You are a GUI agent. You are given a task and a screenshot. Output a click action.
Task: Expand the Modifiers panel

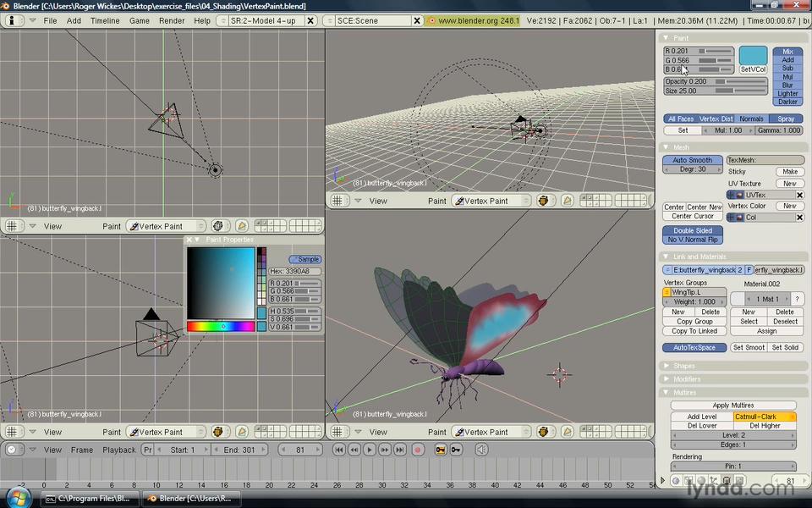666,379
